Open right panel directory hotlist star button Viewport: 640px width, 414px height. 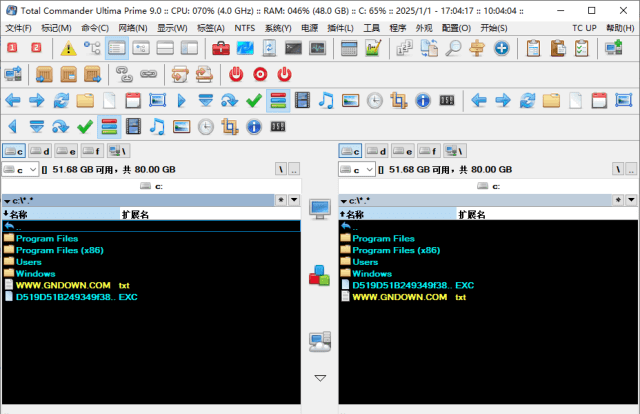point(618,200)
